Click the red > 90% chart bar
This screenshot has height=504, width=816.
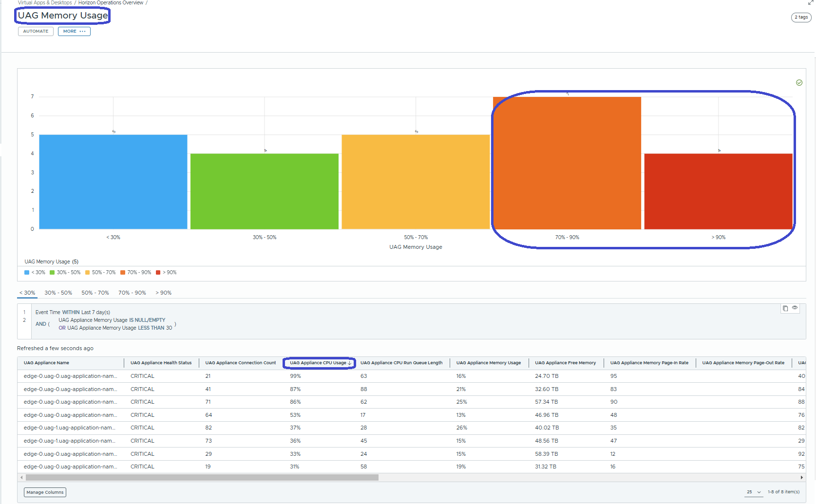click(719, 191)
